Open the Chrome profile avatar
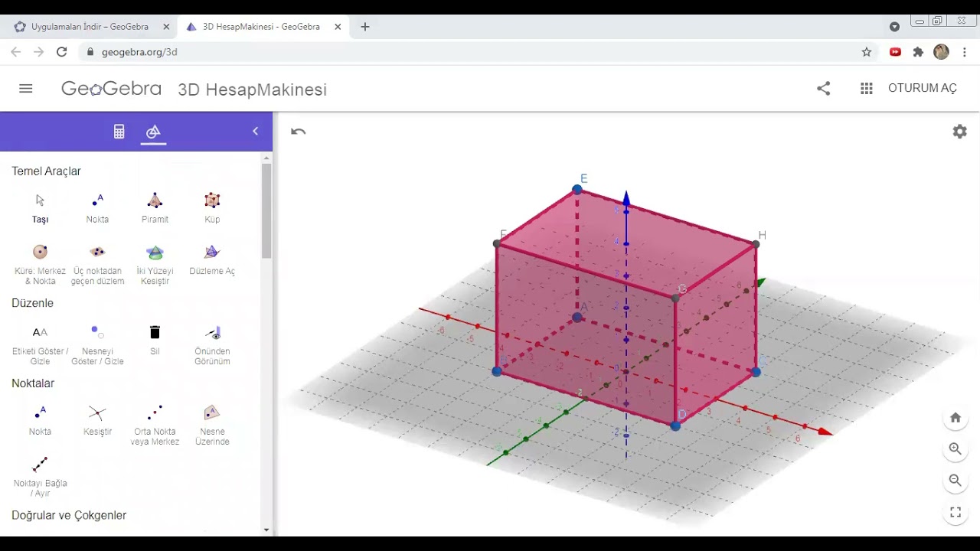This screenshot has width=980, height=551. (942, 52)
